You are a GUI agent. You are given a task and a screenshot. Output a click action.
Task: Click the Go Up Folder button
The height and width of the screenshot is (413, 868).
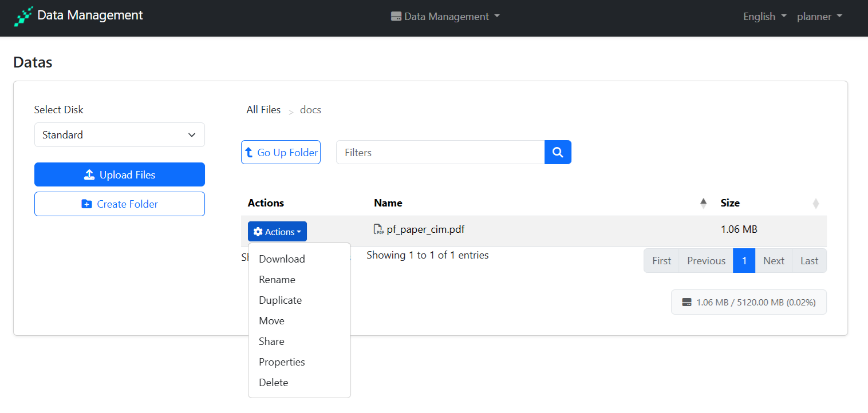pyautogui.click(x=281, y=153)
